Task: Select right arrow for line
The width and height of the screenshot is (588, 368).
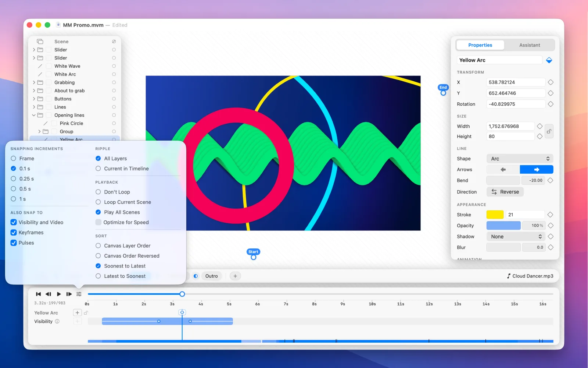Action: click(537, 170)
